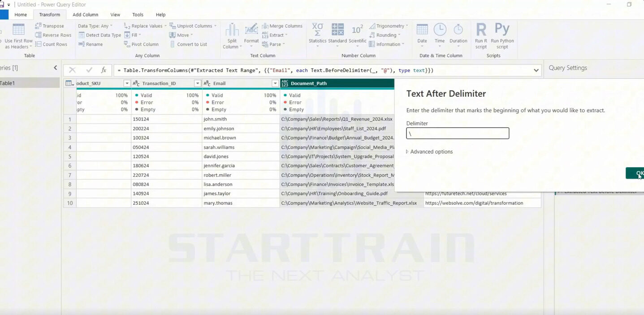644x315 pixels.
Task: Click Reverse Rows in Table group
Action: (x=53, y=35)
